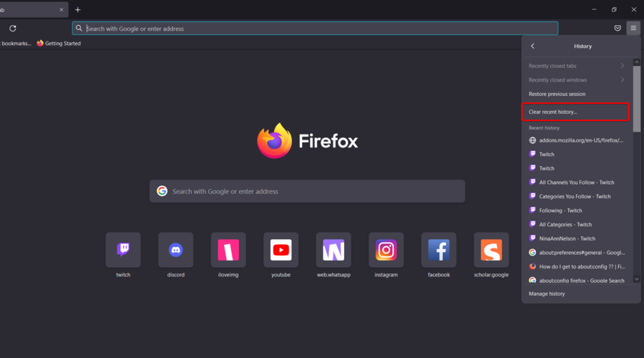Open the bookmarks toolbar item
644x358 pixels.
pos(15,43)
